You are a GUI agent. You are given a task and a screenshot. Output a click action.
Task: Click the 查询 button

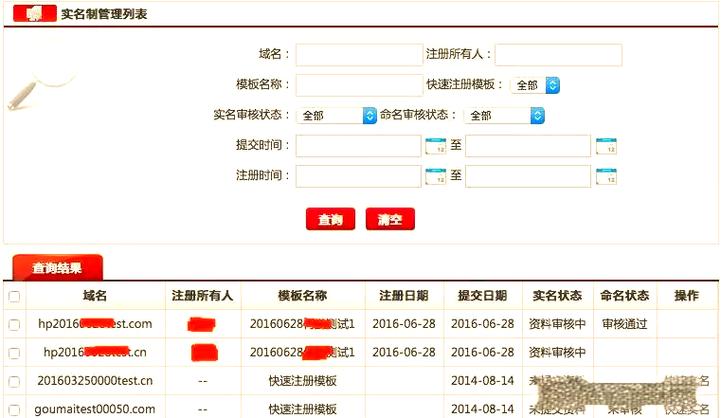(x=330, y=219)
